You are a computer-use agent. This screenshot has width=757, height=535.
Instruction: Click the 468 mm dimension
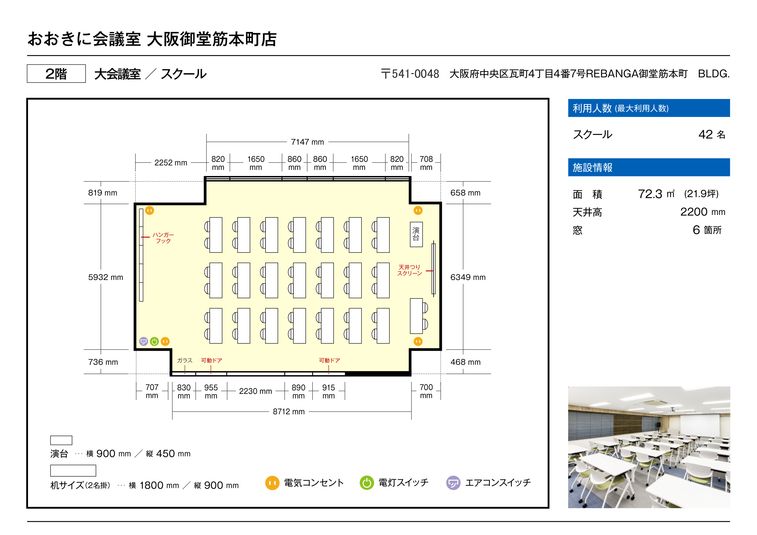pyautogui.click(x=465, y=362)
